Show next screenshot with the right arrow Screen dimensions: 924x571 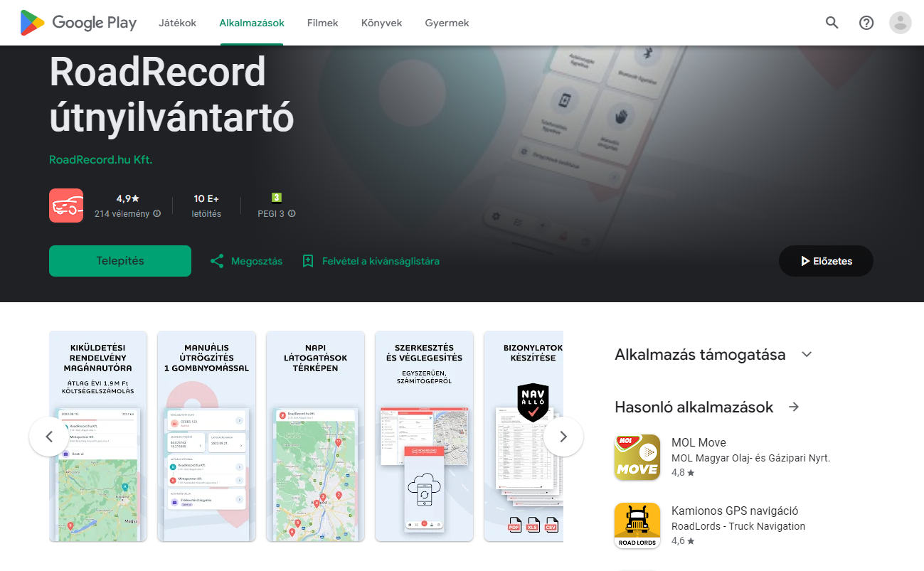(x=563, y=437)
